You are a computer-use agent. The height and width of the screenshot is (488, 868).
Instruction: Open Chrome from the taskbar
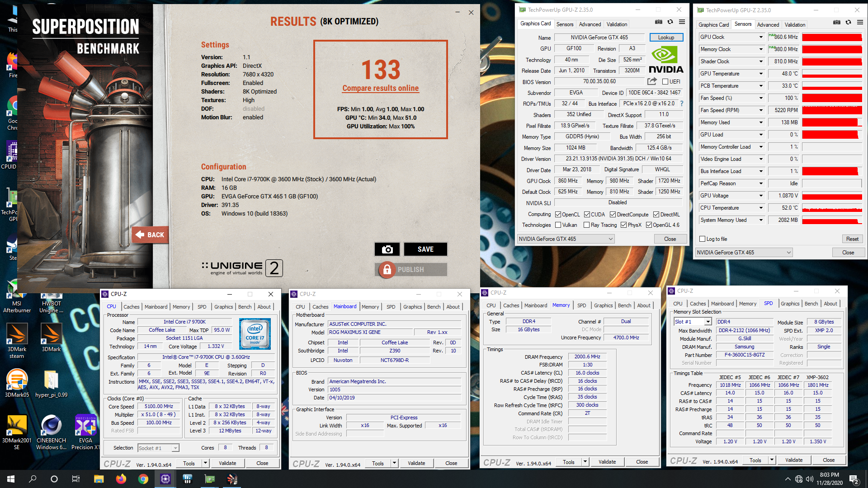coord(143,479)
